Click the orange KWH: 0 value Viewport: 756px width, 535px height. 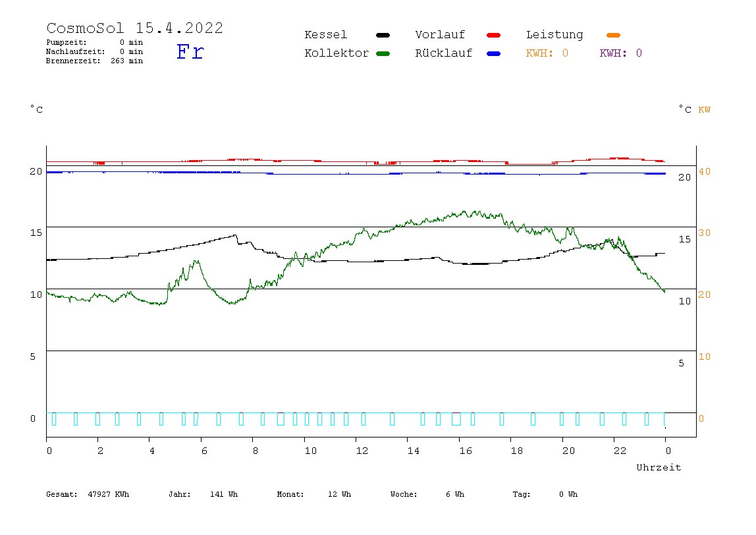(x=547, y=53)
